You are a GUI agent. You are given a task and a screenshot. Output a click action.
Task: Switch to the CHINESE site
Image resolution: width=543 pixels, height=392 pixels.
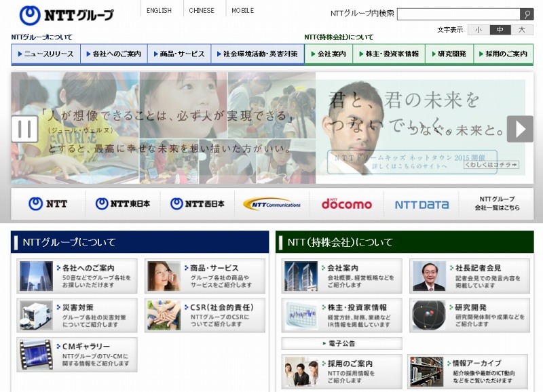coord(202,11)
